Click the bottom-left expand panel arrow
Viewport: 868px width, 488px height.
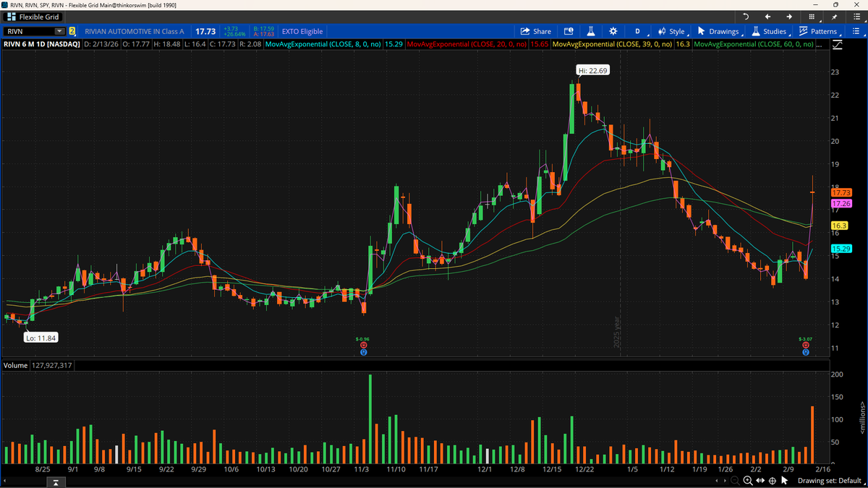pos(55,481)
